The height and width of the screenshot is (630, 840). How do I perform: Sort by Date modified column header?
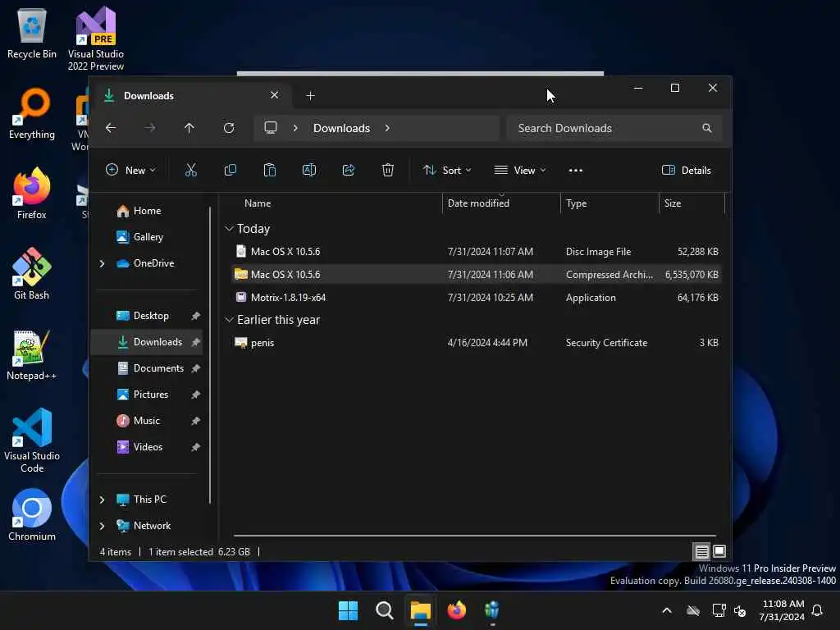501,203
